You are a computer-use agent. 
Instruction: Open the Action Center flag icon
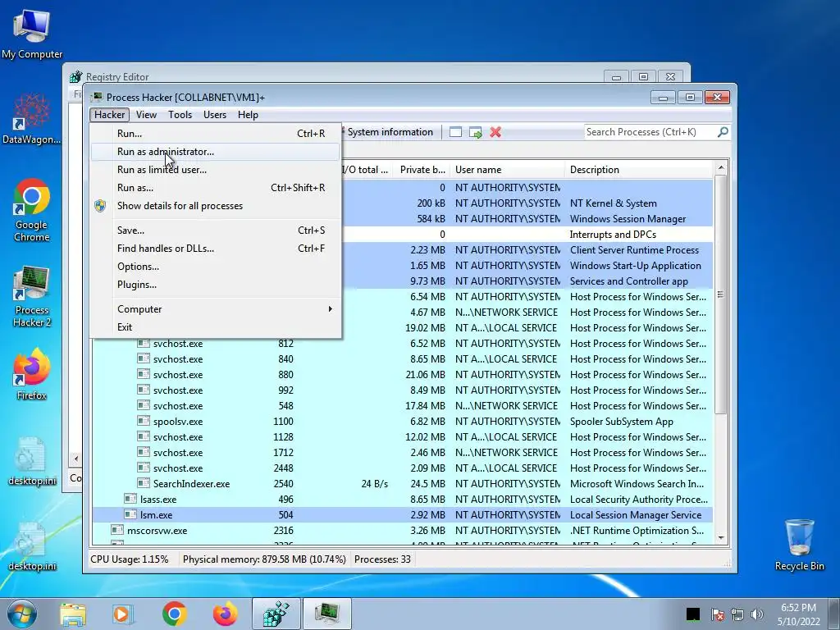click(x=717, y=614)
